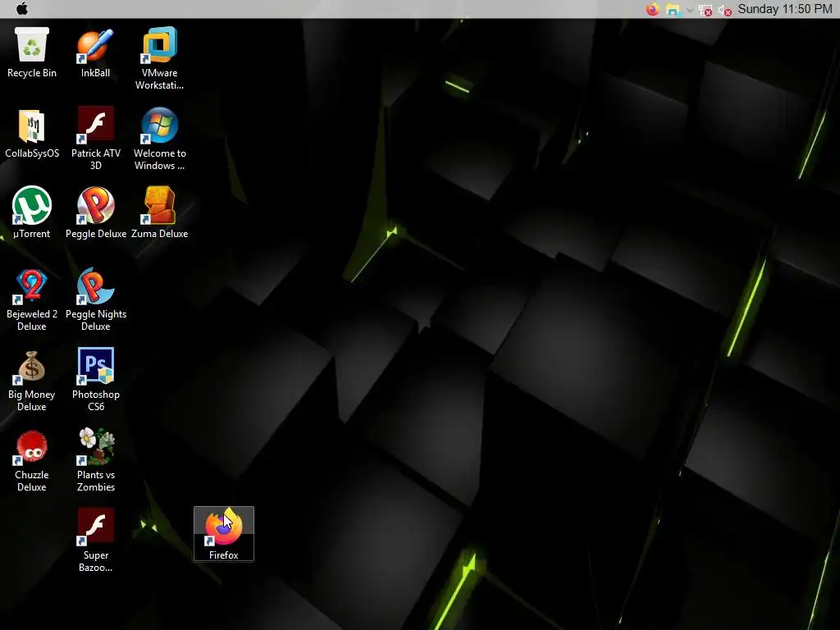
Task: Select the Big Money Deluxe icon
Action: (x=32, y=379)
